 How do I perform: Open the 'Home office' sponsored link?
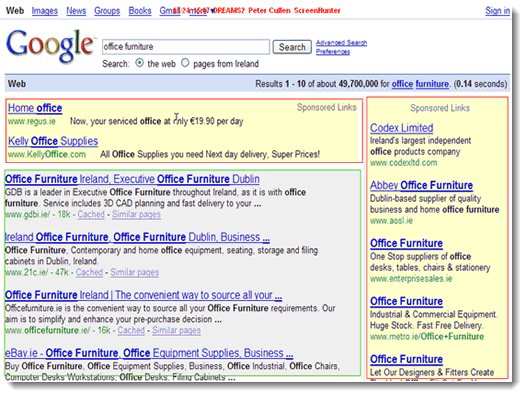35,108
